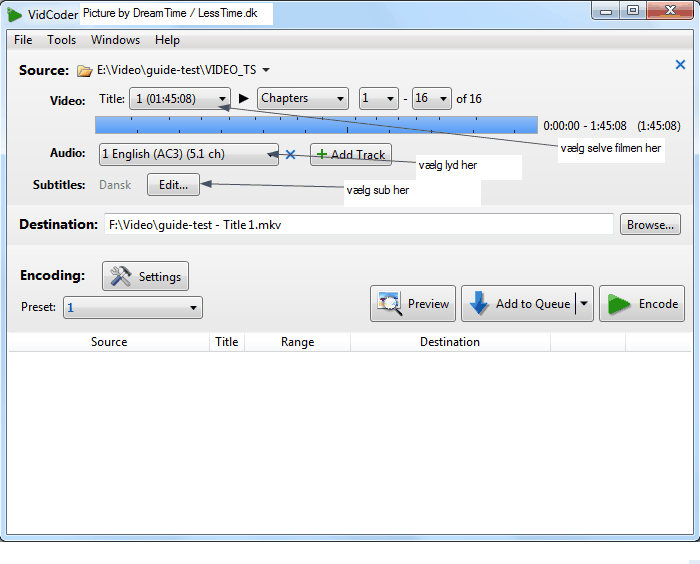
Task: Click the Source column header in queue
Action: click(109, 342)
